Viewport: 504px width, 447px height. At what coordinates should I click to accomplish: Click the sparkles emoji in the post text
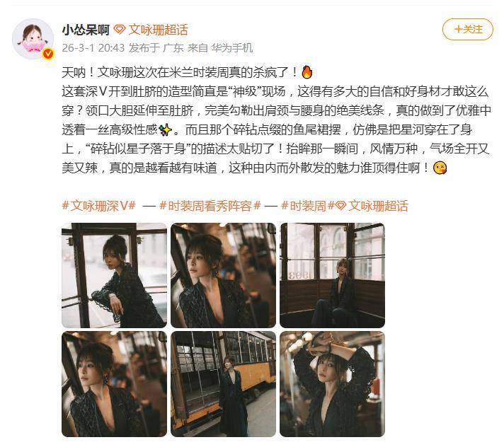coord(166,129)
